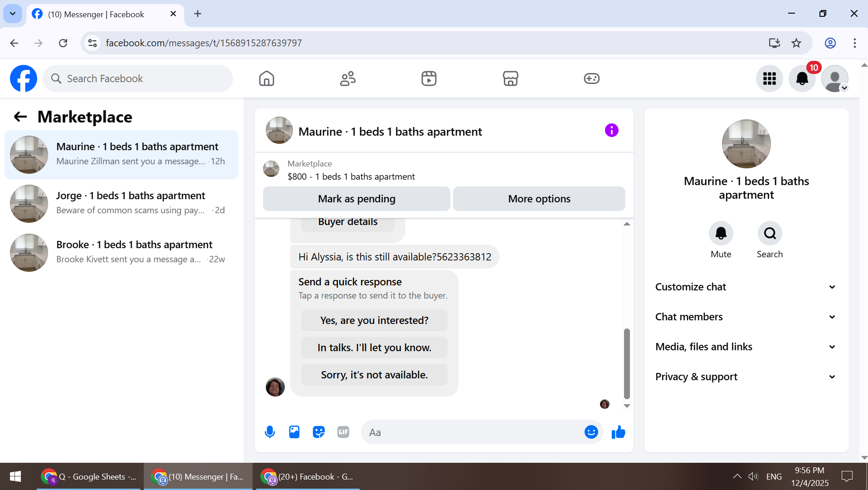Choose a GIF icon

[343, 432]
